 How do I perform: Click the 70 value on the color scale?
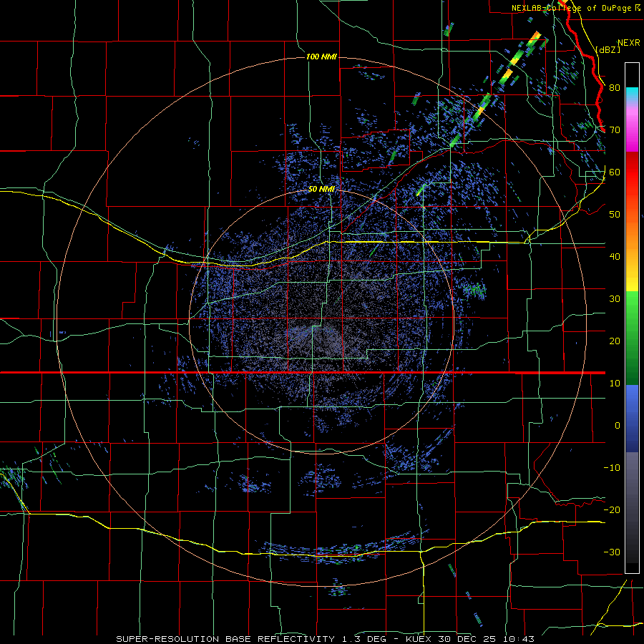(615, 130)
